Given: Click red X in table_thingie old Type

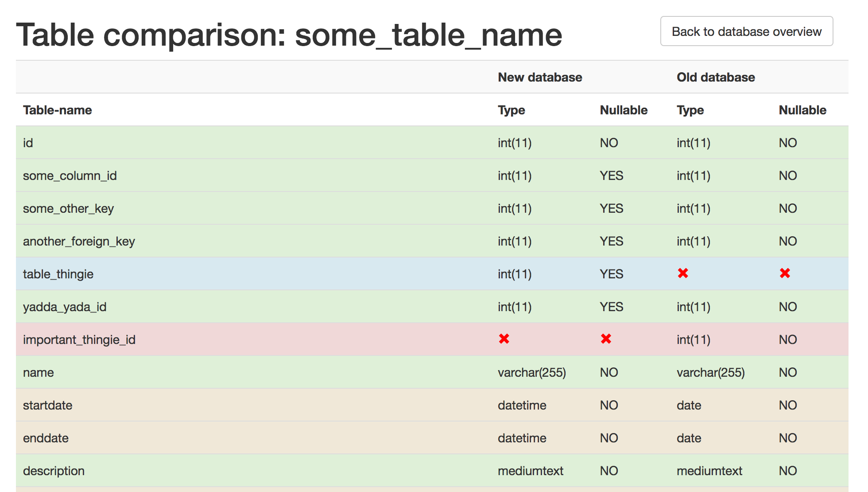Looking at the screenshot, I should [682, 273].
